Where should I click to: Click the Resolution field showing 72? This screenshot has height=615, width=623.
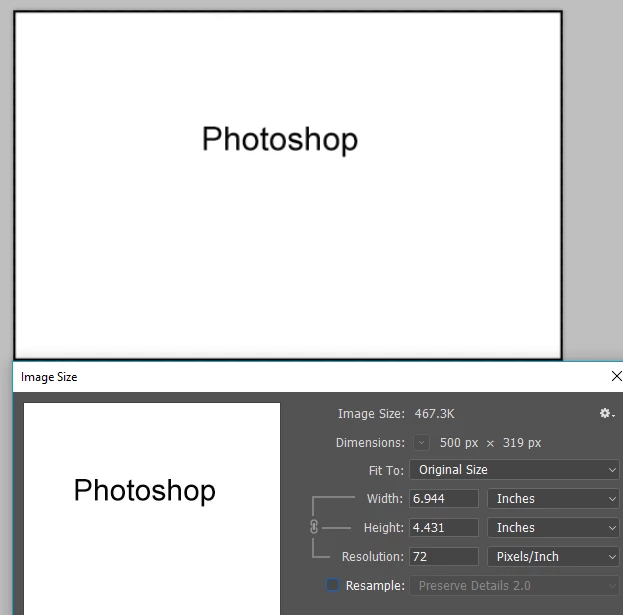pos(444,557)
